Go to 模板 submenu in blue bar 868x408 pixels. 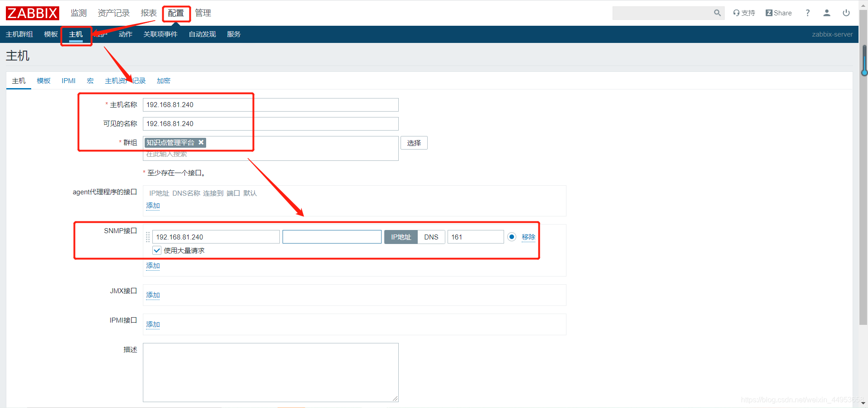tap(51, 34)
